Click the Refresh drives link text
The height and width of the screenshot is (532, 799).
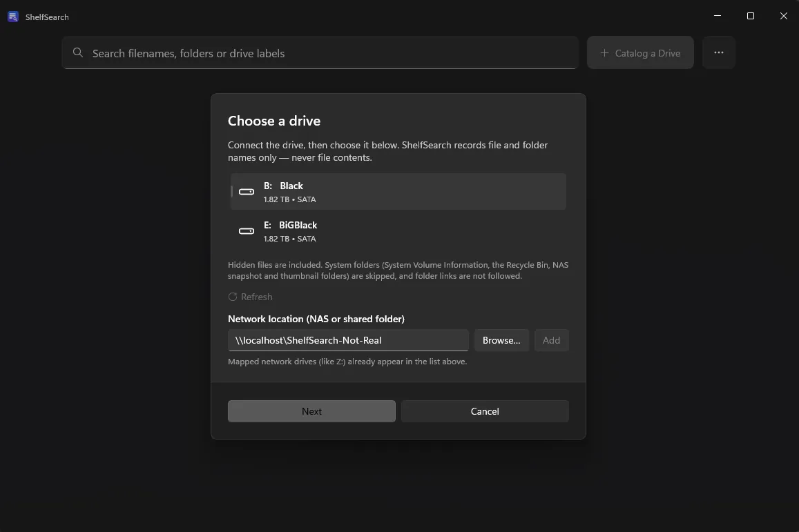click(x=256, y=297)
